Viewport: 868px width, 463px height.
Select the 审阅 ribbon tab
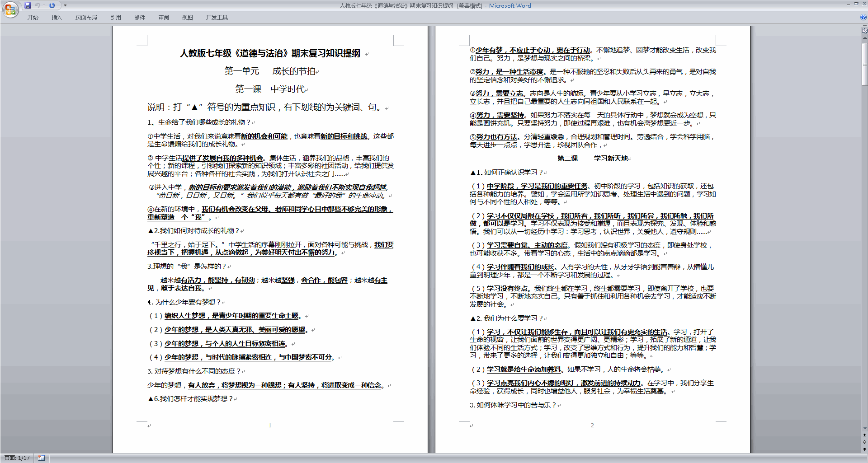point(164,18)
